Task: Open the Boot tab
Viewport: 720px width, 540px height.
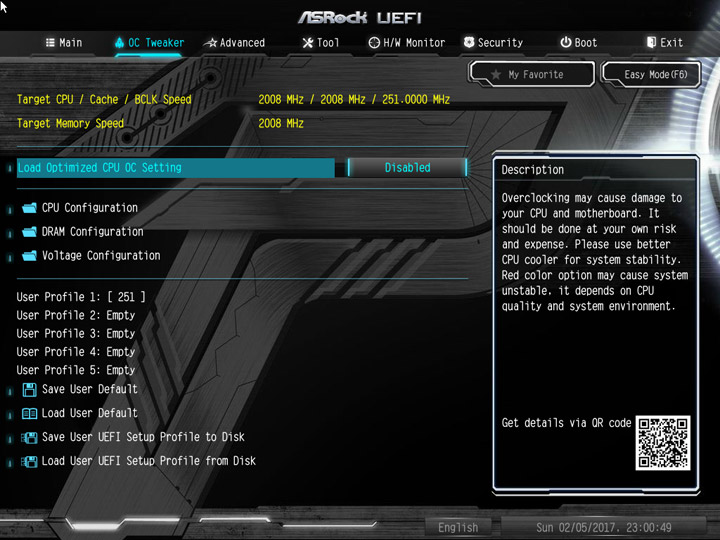Action: 579,43
